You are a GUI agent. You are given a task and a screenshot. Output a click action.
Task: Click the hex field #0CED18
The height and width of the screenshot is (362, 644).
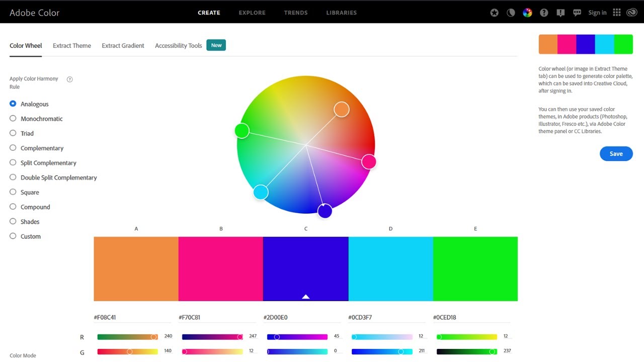(472, 317)
